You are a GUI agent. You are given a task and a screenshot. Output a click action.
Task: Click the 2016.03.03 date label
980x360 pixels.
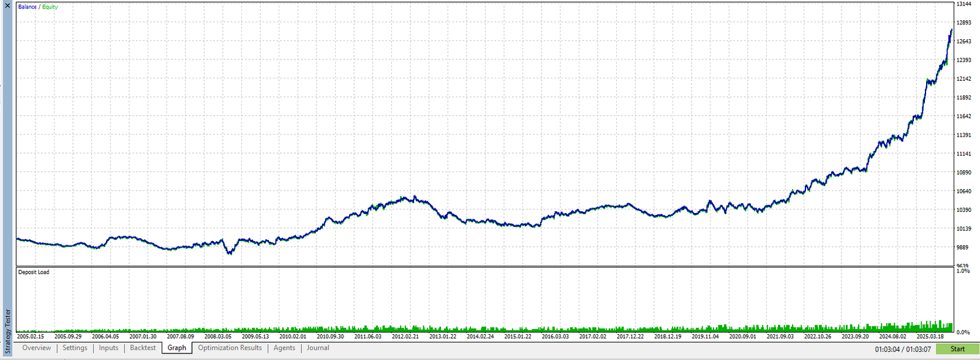point(555,336)
